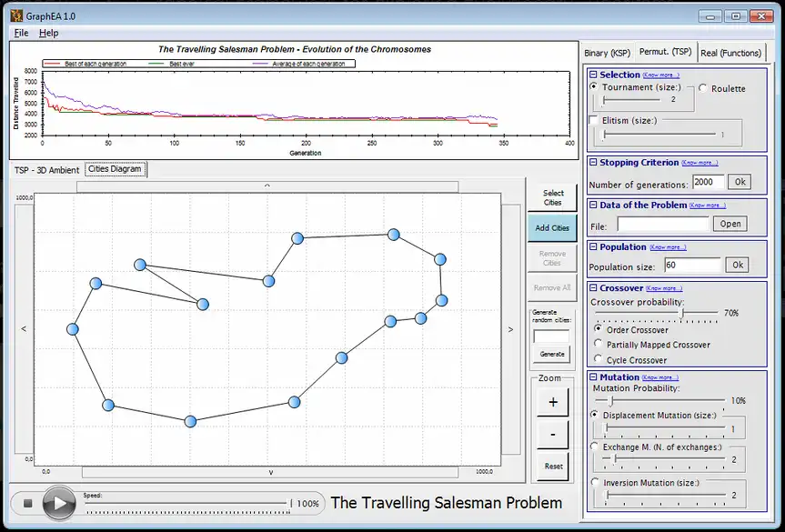Screen dimensions: 785x532
Task: Open the Cities Diagram tab
Action: 116,169
